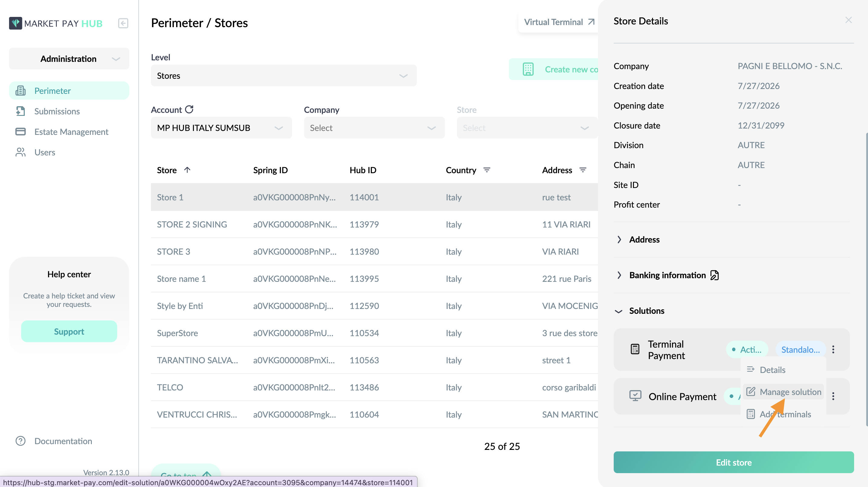Click the Estate Management card icon

[21, 132]
